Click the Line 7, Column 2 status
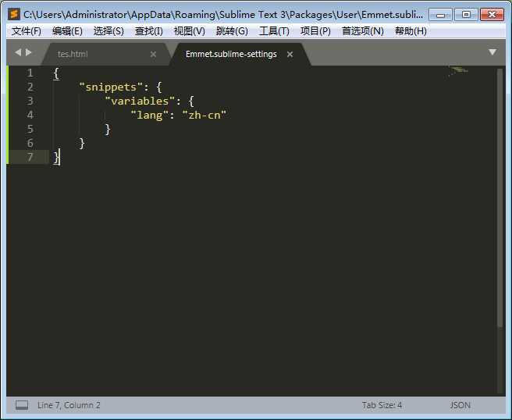512x420 pixels. click(69, 405)
